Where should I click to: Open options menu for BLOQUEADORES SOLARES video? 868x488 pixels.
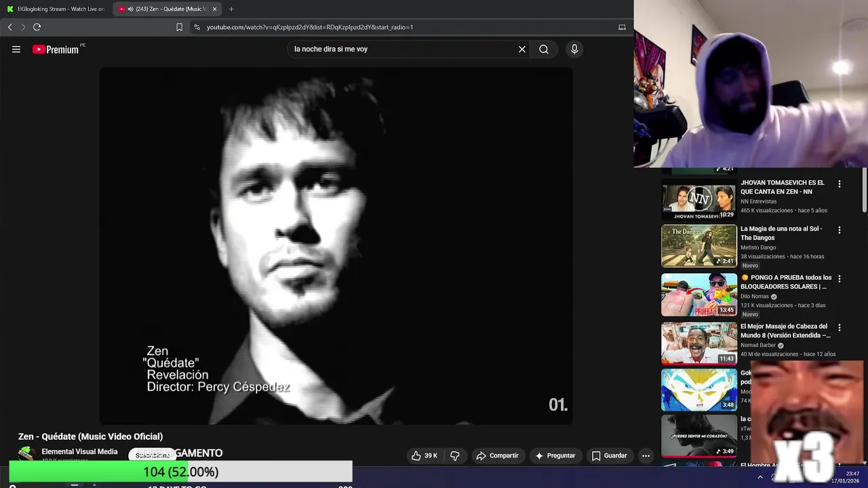click(x=840, y=279)
